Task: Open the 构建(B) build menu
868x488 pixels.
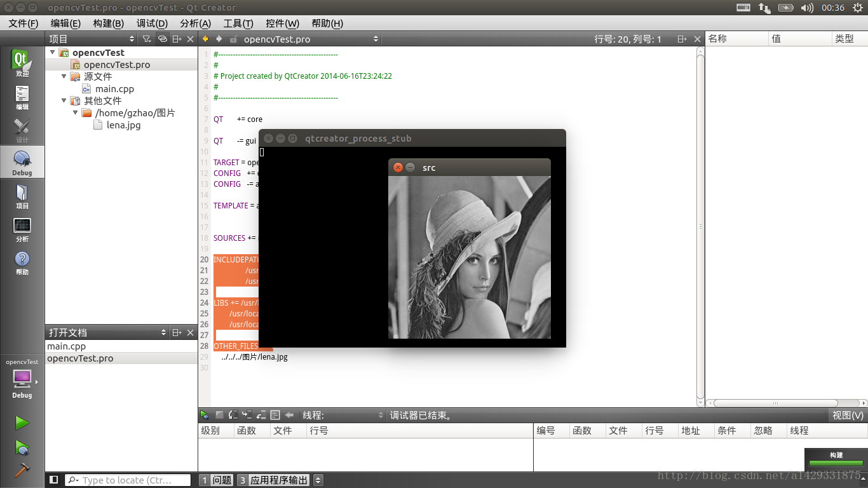Action: (108, 24)
